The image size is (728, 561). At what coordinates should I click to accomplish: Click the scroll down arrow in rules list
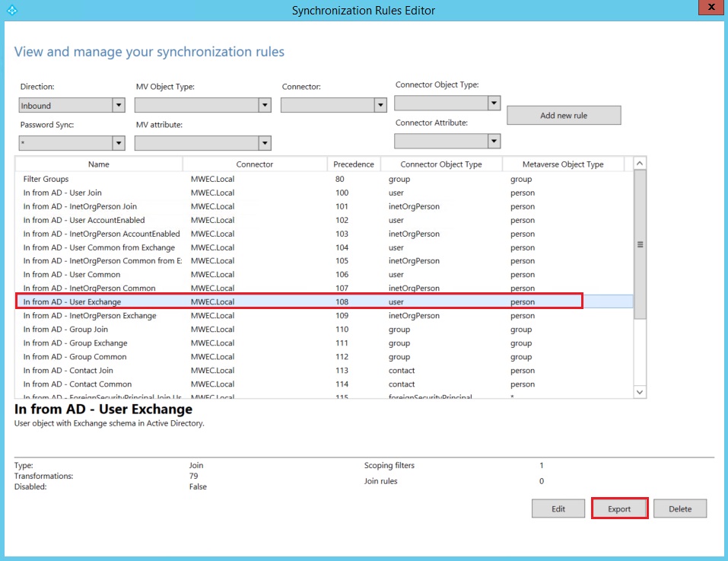pyautogui.click(x=640, y=392)
